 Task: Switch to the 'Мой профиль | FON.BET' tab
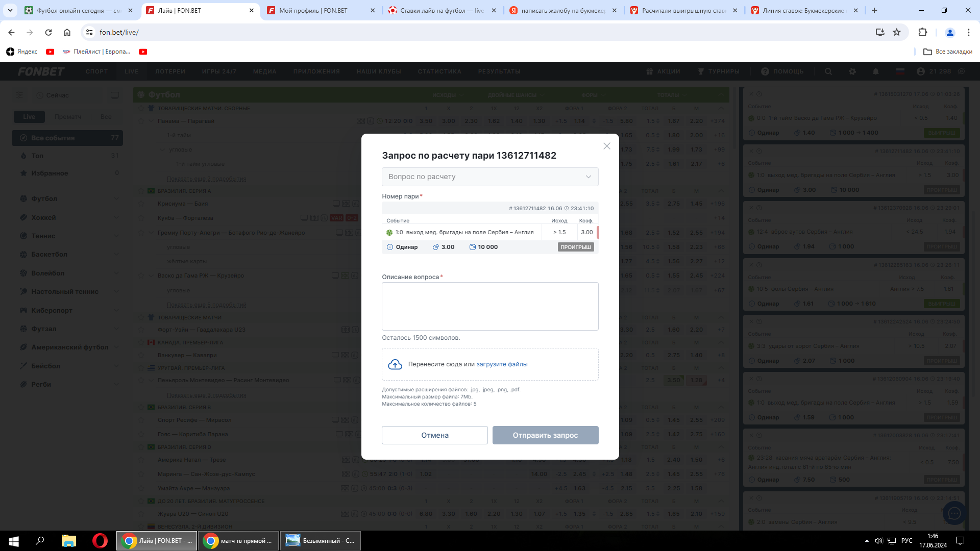click(313, 10)
